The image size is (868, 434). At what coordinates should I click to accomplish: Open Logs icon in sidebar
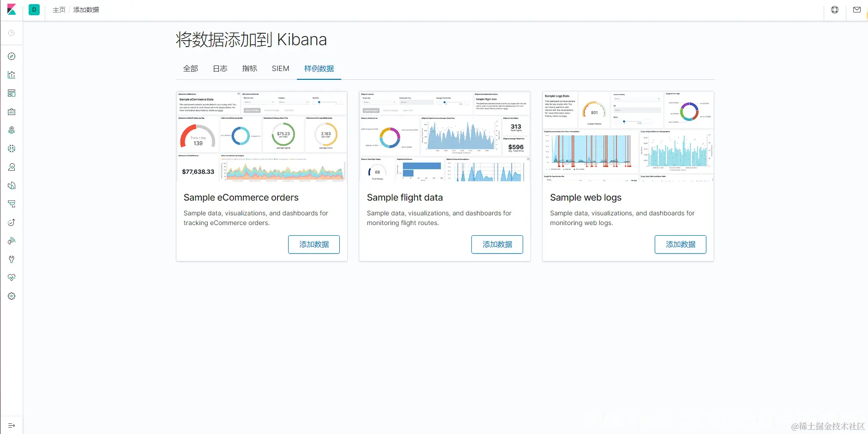12,185
